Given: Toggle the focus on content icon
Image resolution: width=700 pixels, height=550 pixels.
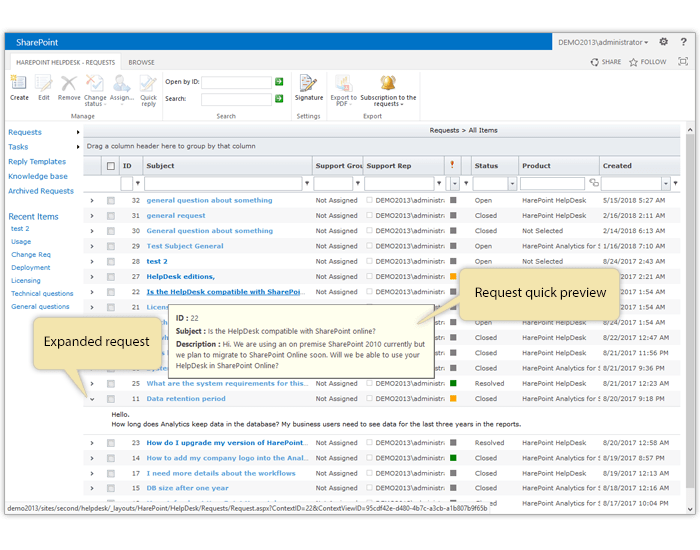Looking at the screenshot, I should point(683,62).
